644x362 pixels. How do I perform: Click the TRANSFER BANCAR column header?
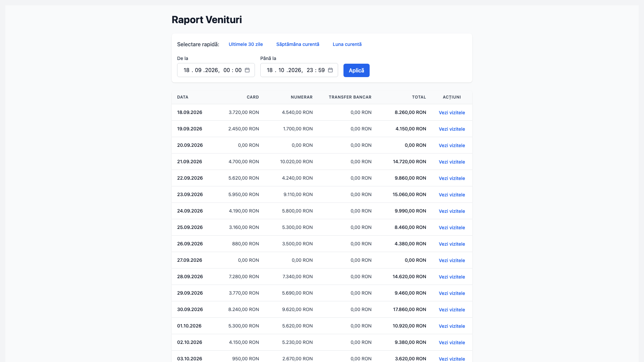coord(350,97)
